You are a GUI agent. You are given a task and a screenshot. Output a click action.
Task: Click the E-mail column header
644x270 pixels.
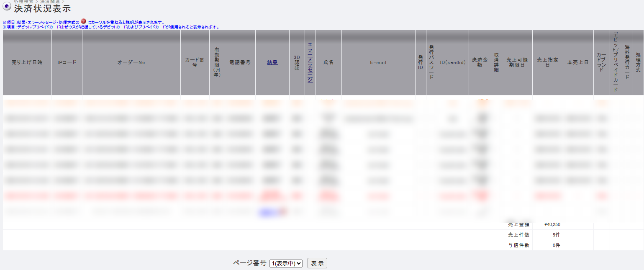coord(378,62)
